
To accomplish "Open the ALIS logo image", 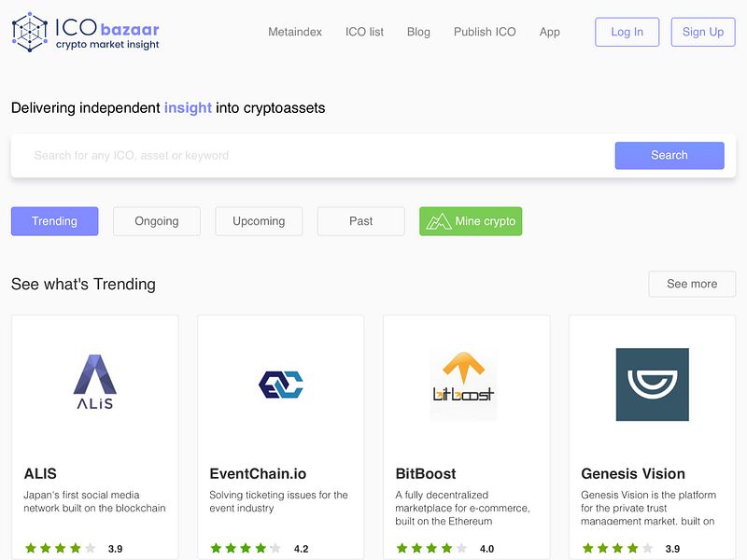I will pos(95,382).
